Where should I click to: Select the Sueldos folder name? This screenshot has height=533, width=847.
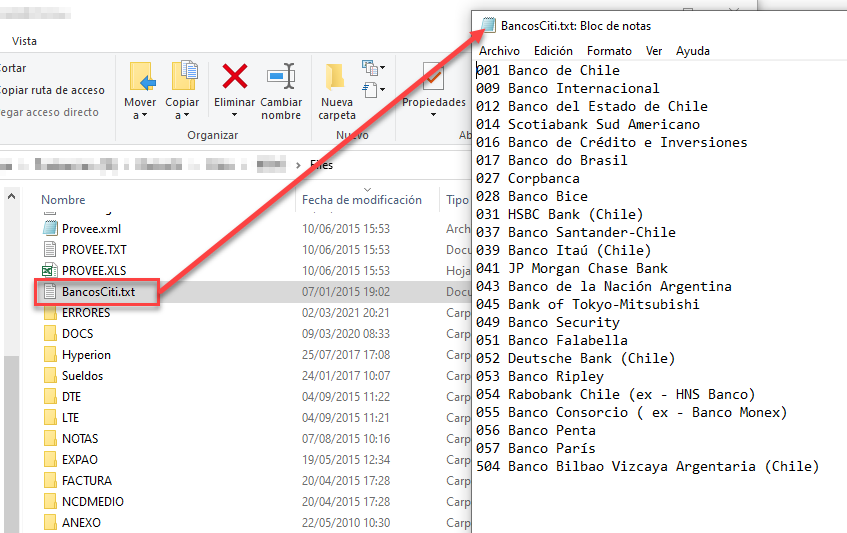82,376
